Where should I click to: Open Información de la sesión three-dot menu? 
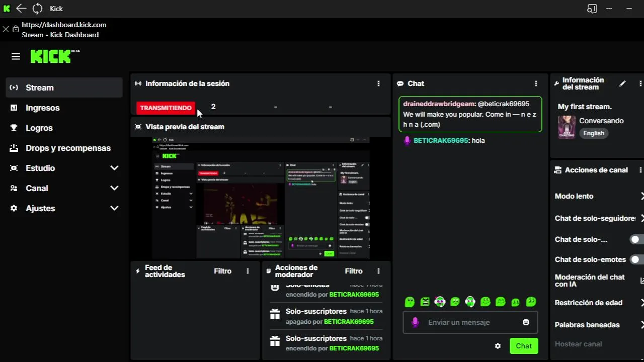click(378, 83)
